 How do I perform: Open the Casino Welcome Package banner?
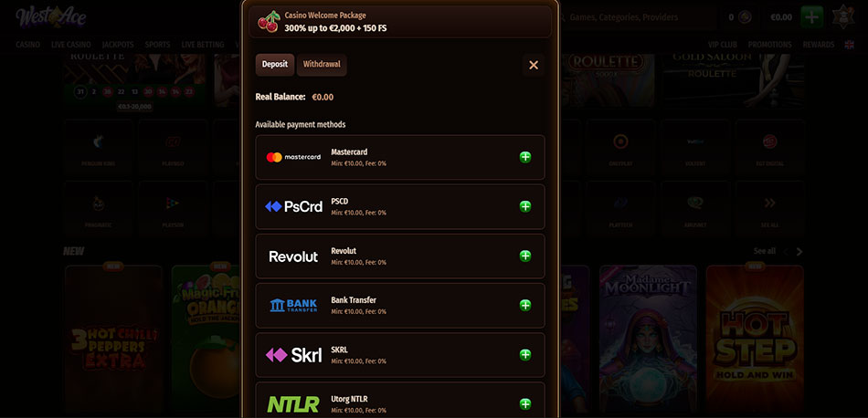point(400,22)
